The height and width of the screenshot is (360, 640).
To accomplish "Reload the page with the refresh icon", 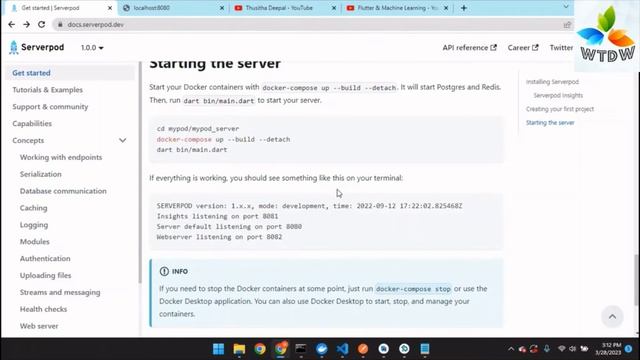I will click(x=42, y=24).
